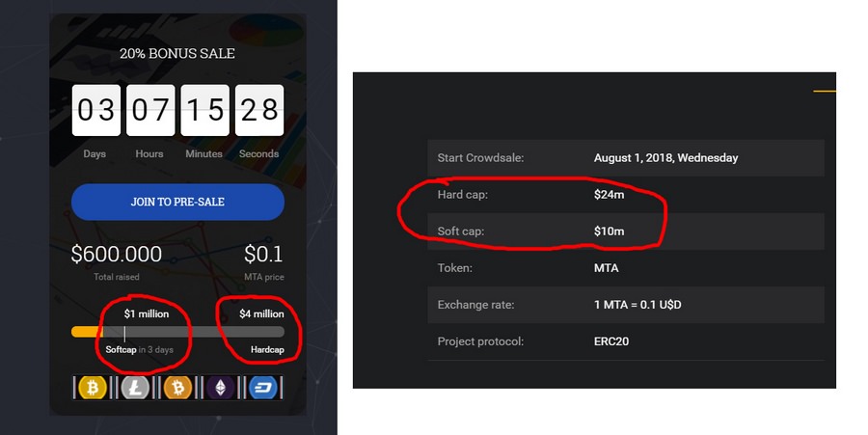Choose the orange Bitcoin Cash icon

pos(177,388)
